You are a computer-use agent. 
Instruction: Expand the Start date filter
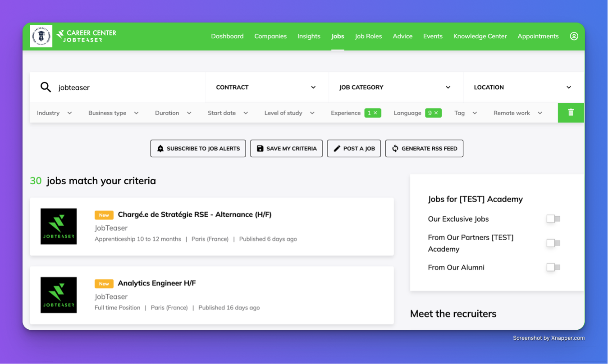point(228,113)
